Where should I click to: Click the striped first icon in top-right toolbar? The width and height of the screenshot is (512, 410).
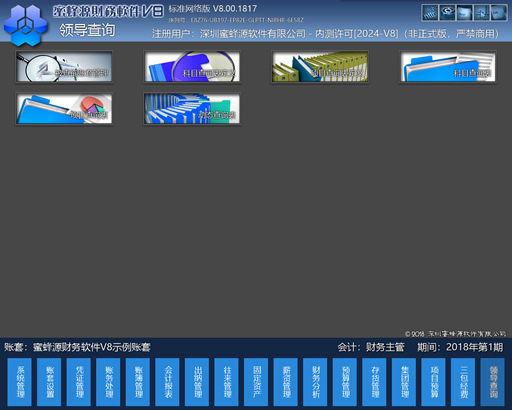pos(430,13)
